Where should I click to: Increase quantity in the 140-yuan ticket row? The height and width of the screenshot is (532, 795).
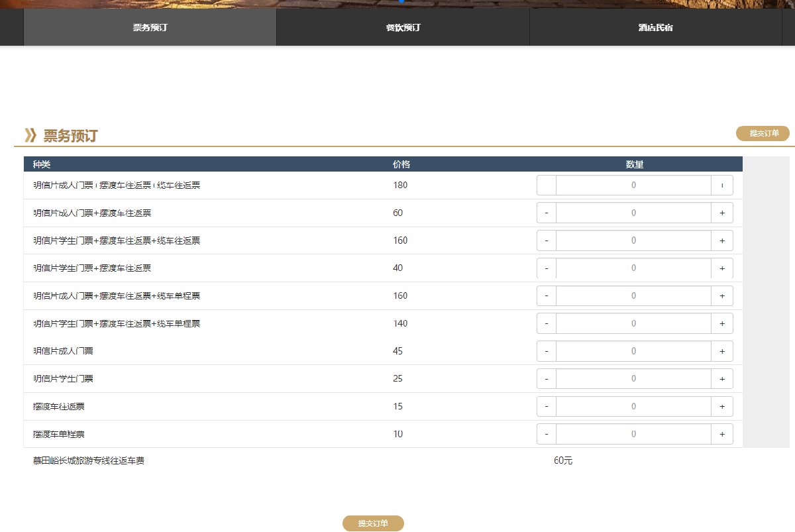(722, 323)
